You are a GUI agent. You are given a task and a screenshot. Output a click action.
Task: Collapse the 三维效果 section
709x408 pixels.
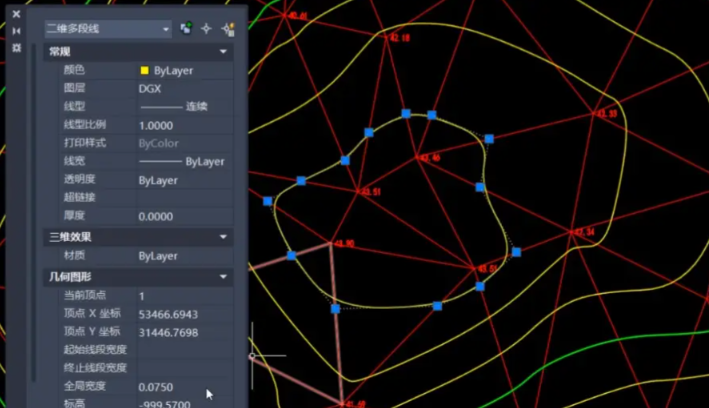point(223,237)
